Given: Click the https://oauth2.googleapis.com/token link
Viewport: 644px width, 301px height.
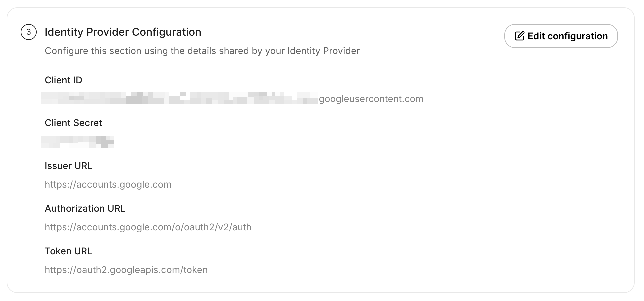Looking at the screenshot, I should 126,269.
